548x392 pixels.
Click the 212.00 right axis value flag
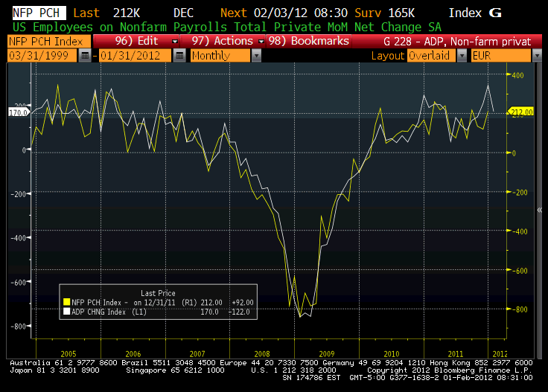[520, 112]
